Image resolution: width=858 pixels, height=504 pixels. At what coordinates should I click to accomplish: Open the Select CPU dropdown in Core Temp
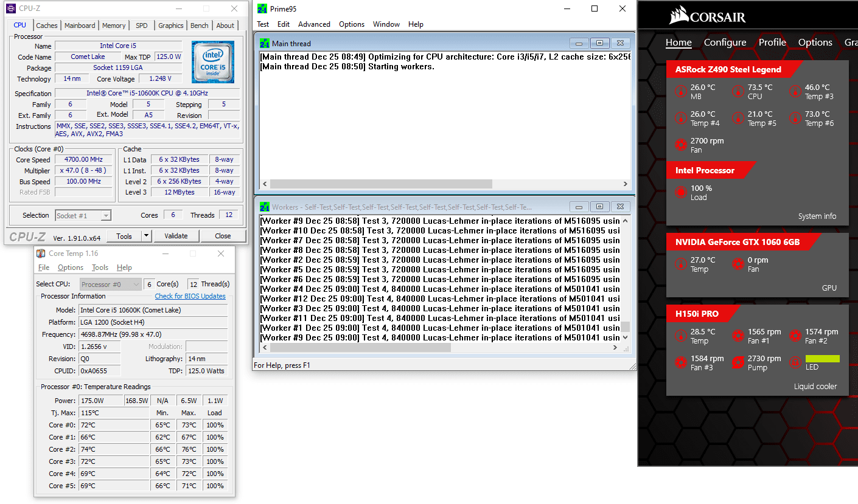pyautogui.click(x=110, y=284)
